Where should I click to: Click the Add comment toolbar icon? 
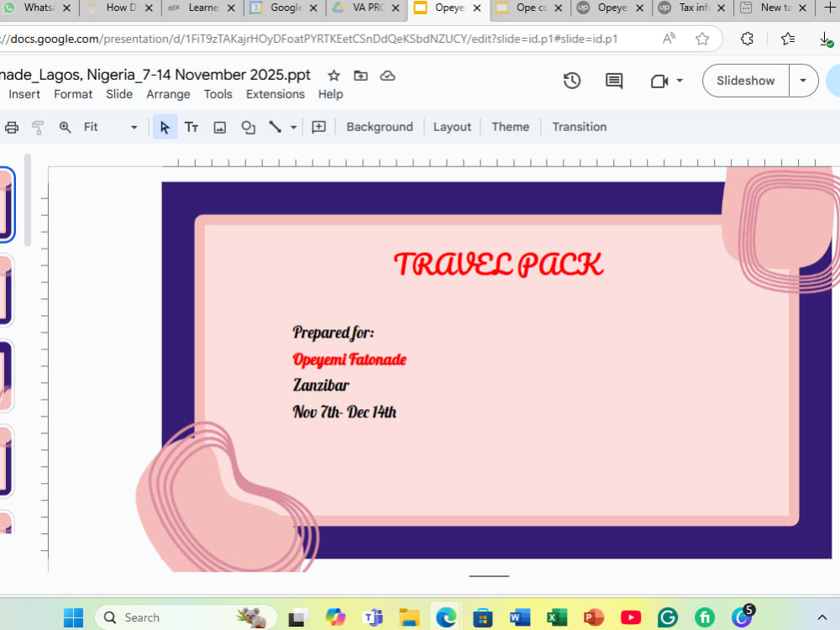318,127
